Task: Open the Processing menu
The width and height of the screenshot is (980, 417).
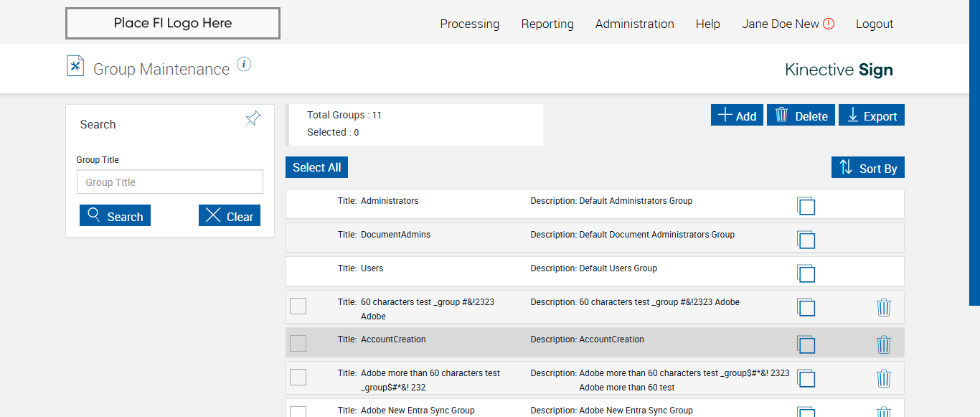Action: coord(469,24)
